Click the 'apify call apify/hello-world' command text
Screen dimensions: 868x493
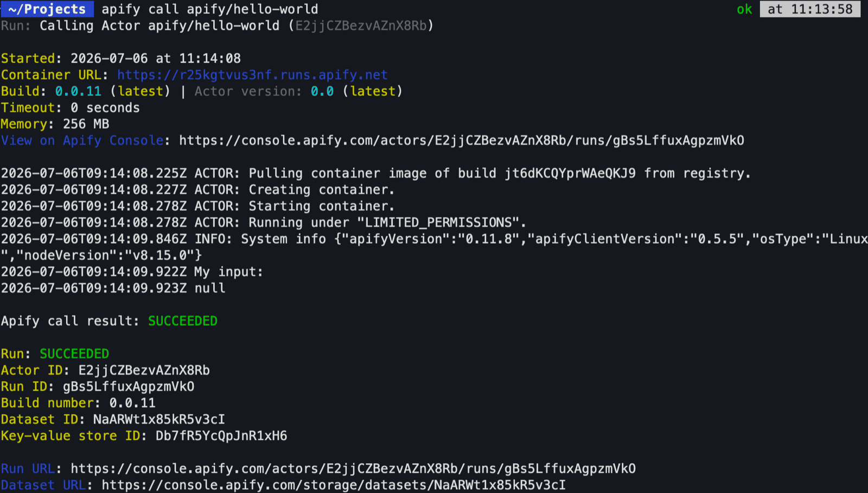point(210,9)
